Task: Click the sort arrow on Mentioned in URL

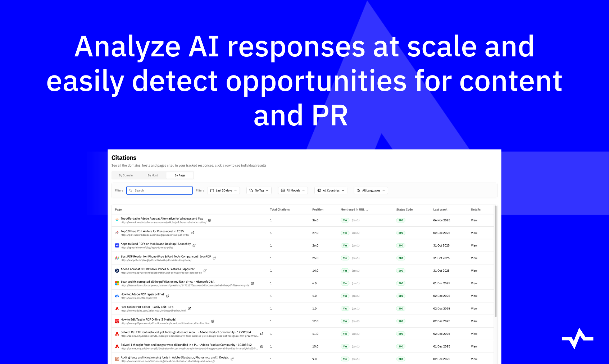Action: click(367, 209)
